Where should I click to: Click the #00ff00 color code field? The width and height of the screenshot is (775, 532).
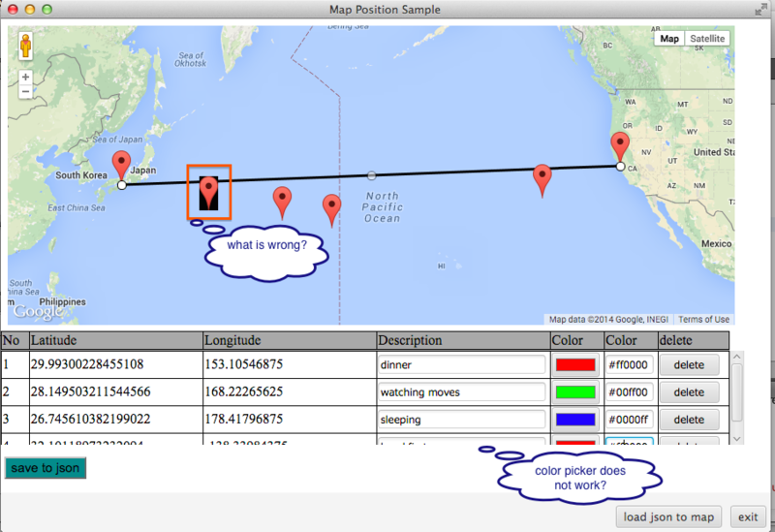(629, 392)
